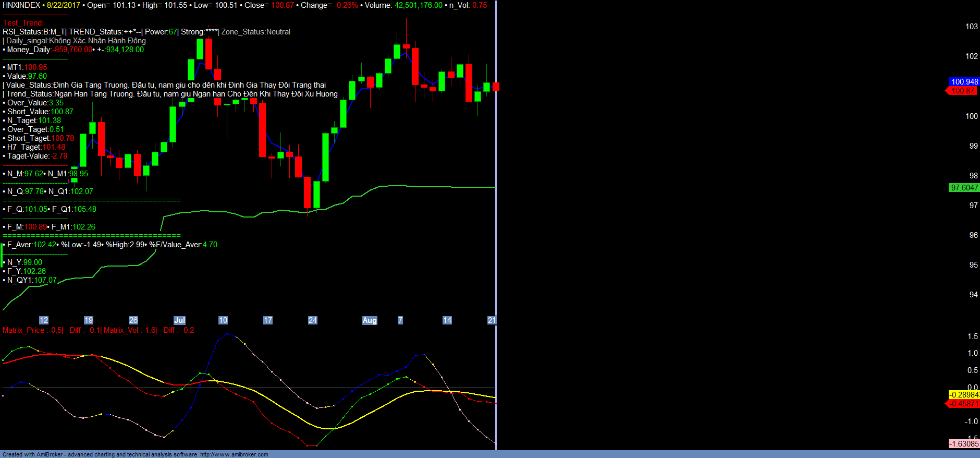Click the 103 level on price axis
This screenshot has height=458, width=980.
pyautogui.click(x=972, y=27)
